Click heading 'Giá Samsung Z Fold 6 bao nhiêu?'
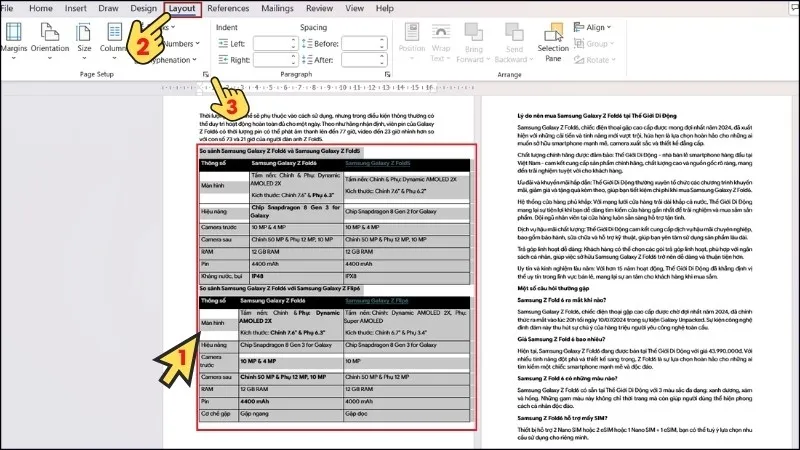This screenshot has width=800, height=450. tap(561, 339)
